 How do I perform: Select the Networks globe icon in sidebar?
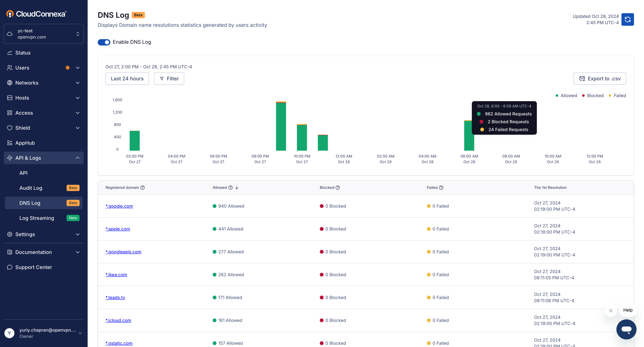[x=10, y=82]
